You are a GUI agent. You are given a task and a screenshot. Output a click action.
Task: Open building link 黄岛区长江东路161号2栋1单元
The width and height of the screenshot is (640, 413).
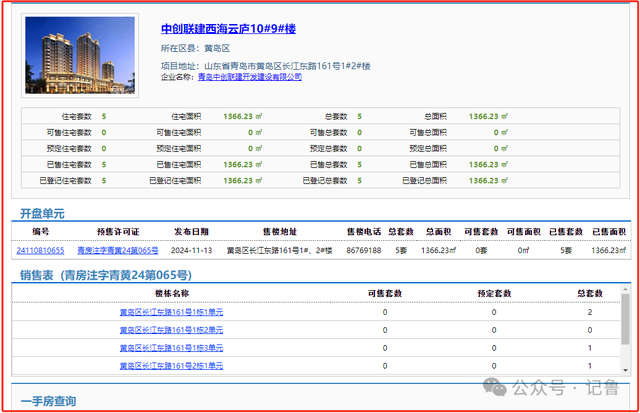[x=171, y=366]
